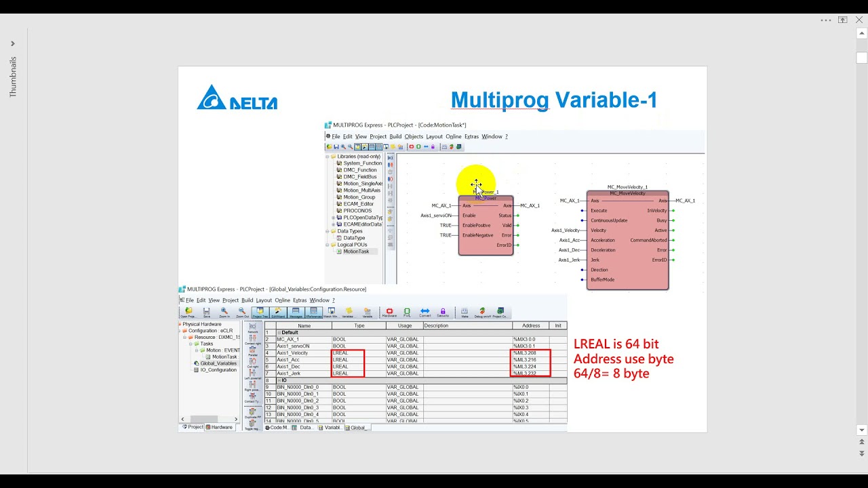Collapse the Default variable group
This screenshot has height=488, width=868.
tap(278, 333)
